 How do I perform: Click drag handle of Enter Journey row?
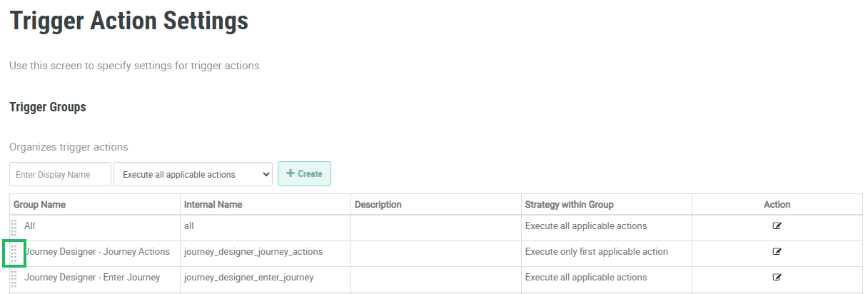(14, 279)
